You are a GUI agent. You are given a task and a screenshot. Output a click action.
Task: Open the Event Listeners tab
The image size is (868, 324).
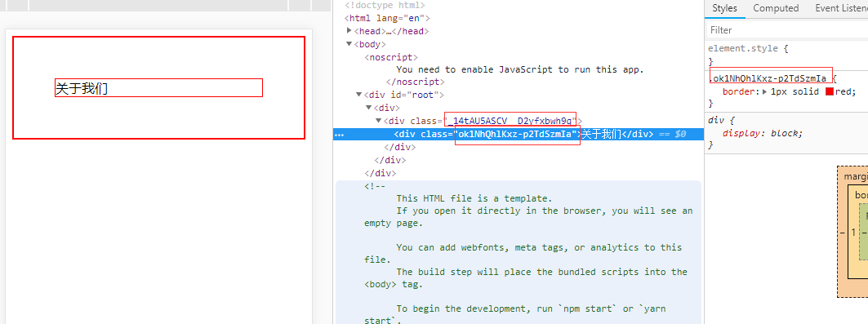pos(841,8)
